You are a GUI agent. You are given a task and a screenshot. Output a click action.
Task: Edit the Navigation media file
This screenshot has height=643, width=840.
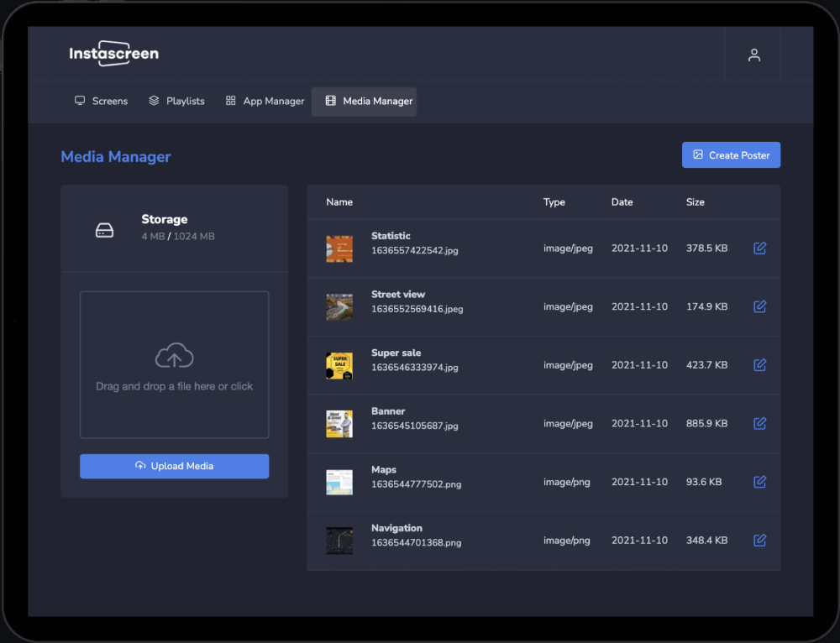pyautogui.click(x=759, y=541)
